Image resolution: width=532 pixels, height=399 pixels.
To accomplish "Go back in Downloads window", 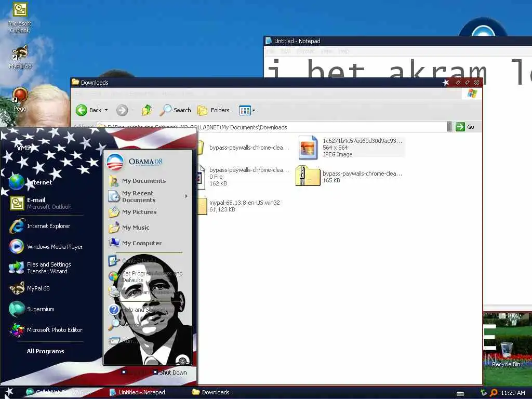I will point(88,110).
